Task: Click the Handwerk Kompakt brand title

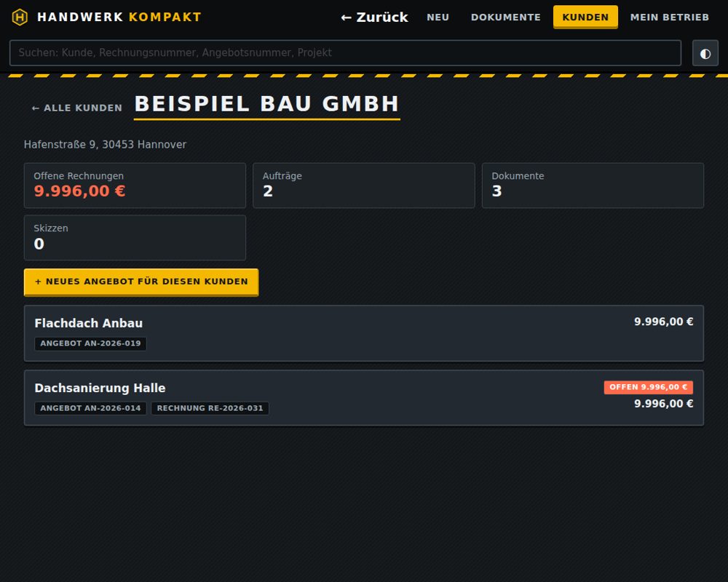Action: coord(119,17)
